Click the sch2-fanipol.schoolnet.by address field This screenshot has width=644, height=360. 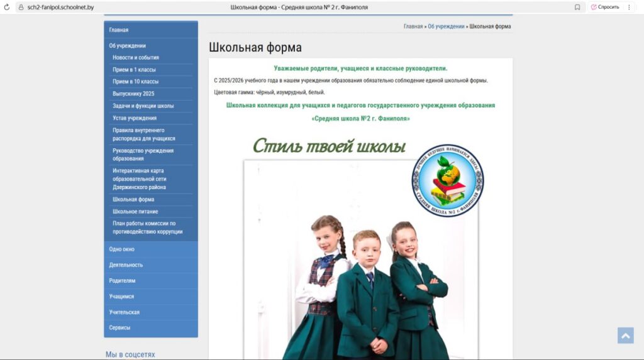point(60,7)
